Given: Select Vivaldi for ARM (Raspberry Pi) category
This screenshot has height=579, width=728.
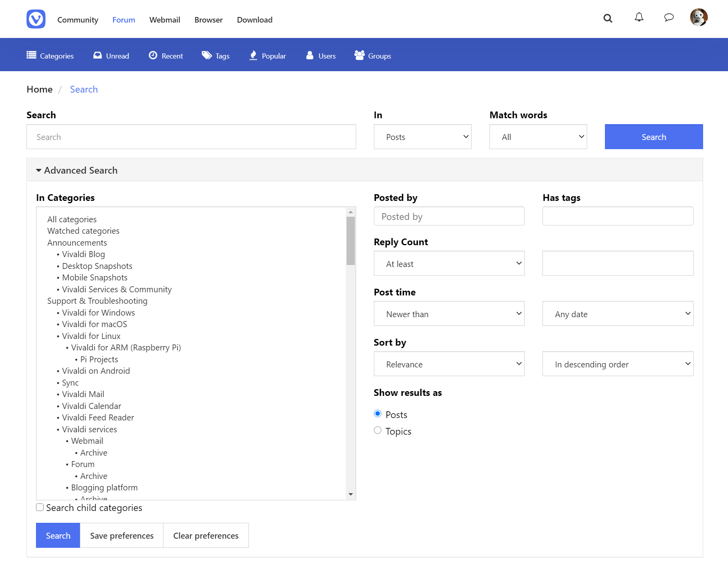Looking at the screenshot, I should pyautogui.click(x=126, y=348).
